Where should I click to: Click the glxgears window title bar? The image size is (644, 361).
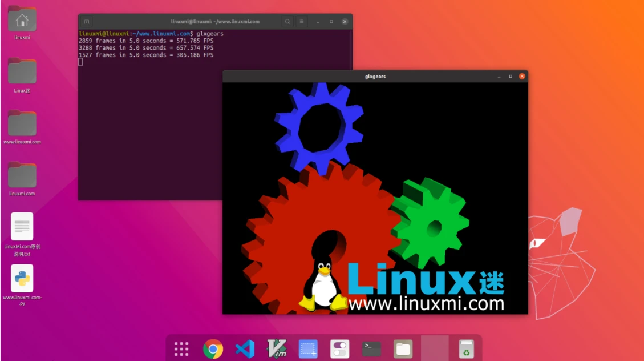[375, 77]
